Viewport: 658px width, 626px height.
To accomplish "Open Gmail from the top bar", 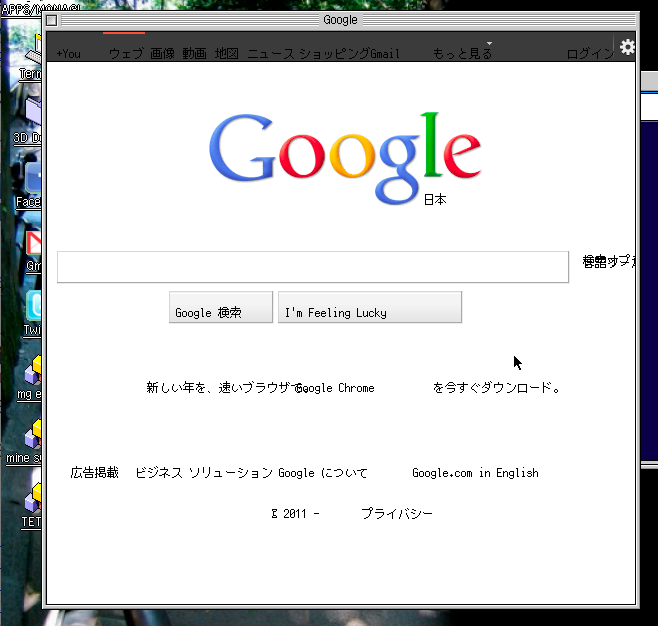I will 385,54.
